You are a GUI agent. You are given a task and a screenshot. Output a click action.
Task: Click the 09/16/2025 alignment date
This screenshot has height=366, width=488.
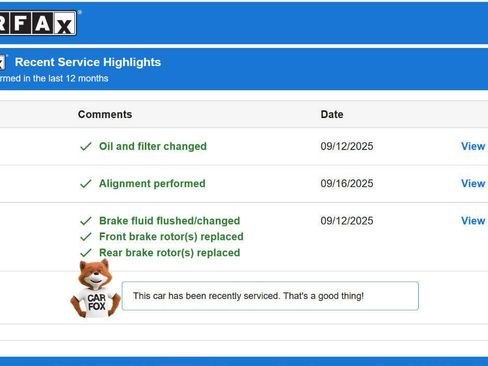click(x=347, y=184)
